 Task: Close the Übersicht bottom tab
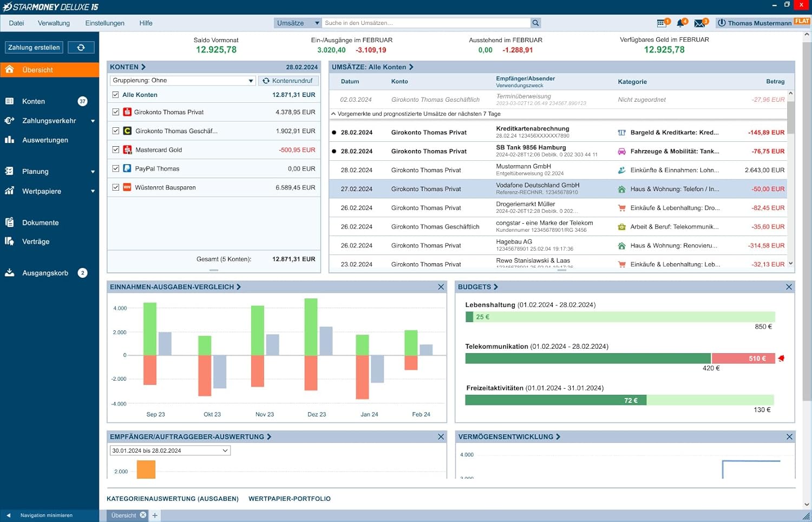143,515
